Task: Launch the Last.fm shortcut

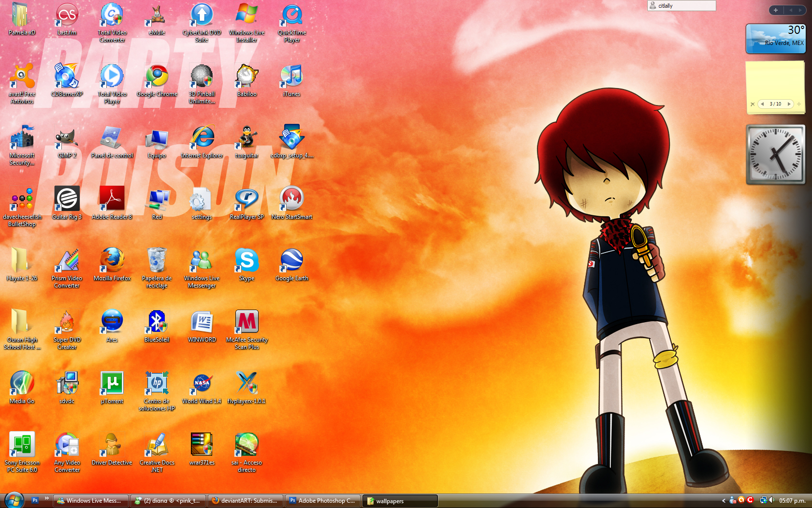Action: pos(67,19)
